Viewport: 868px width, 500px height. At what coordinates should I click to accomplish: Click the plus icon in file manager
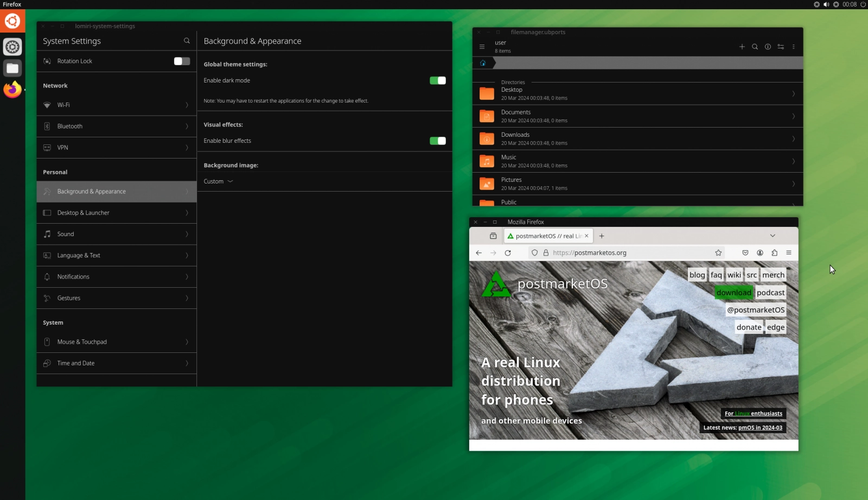742,47
